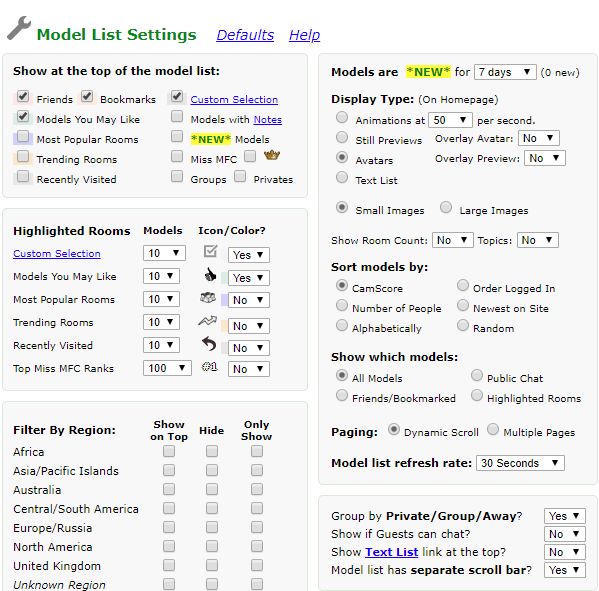
Task: Open the 7 days NEW duration dropdown
Action: [x=505, y=72]
